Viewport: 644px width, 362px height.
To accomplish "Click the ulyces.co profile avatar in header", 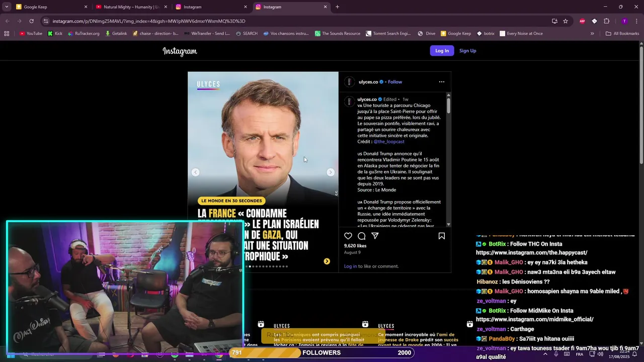I will click(349, 82).
